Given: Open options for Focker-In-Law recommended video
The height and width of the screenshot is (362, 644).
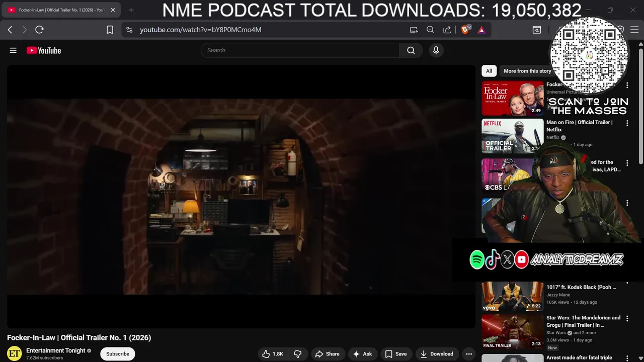Looking at the screenshot, I should point(627,85).
